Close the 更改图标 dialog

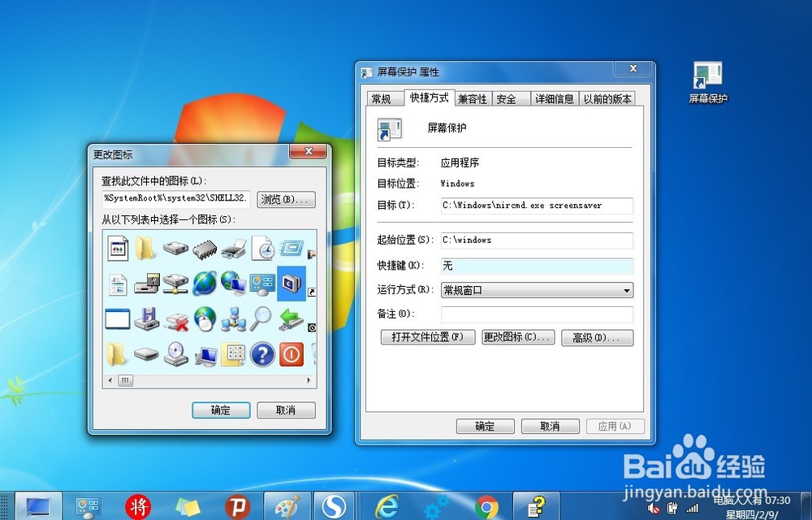click(308, 151)
